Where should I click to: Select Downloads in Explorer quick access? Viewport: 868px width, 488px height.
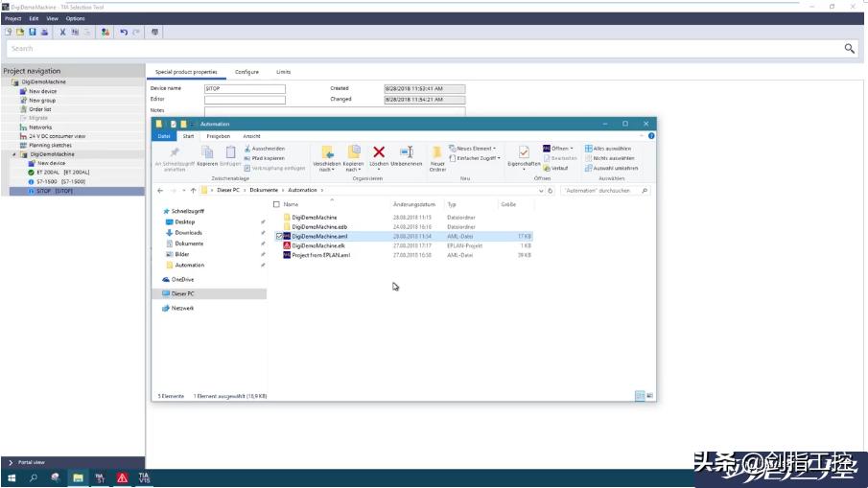click(188, 233)
